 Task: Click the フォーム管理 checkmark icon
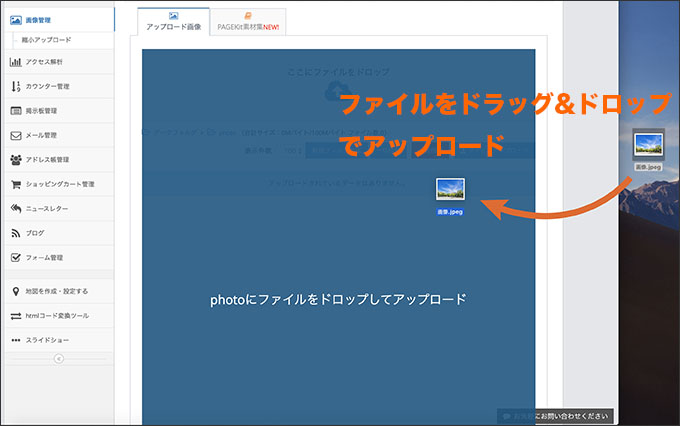(x=16, y=258)
